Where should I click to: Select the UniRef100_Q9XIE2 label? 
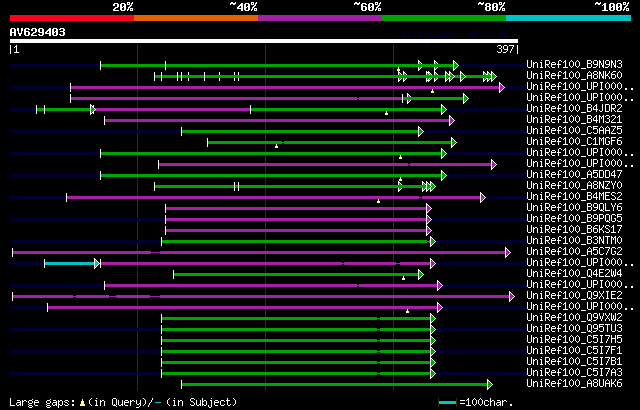click(574, 296)
